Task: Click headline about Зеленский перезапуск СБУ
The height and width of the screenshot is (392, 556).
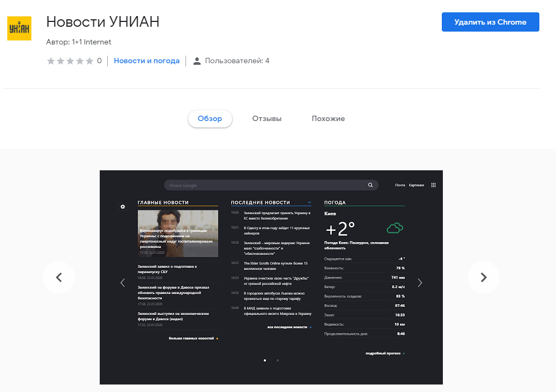Action: (167, 269)
